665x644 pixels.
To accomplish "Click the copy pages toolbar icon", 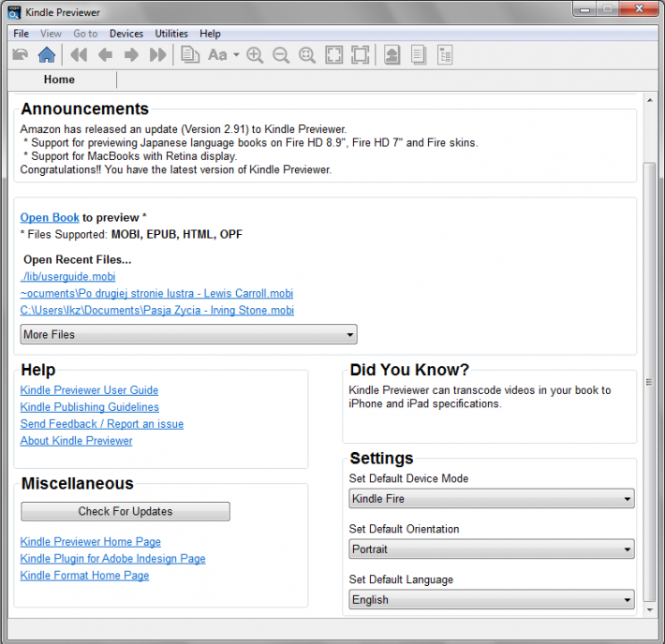I will pyautogui.click(x=190, y=54).
